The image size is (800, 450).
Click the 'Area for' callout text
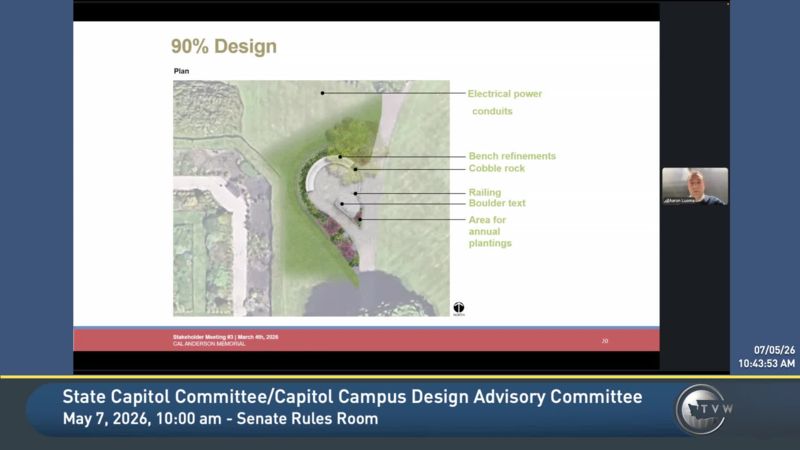click(487, 220)
